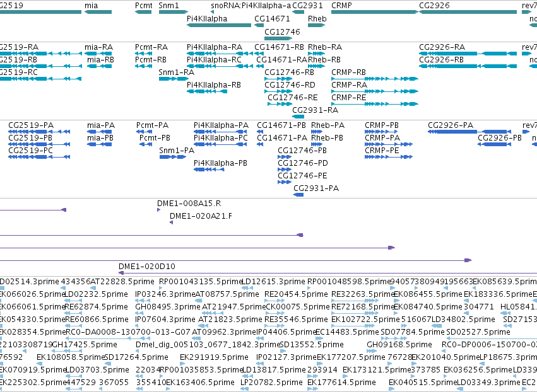
Task: Click the CRMP-RE transcript label
Action: click(348, 98)
